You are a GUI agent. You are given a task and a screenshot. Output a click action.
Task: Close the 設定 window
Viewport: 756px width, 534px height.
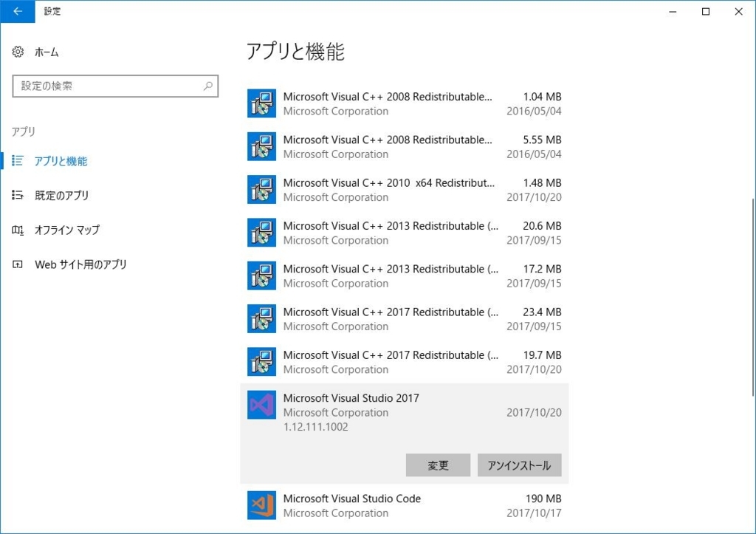click(x=738, y=12)
